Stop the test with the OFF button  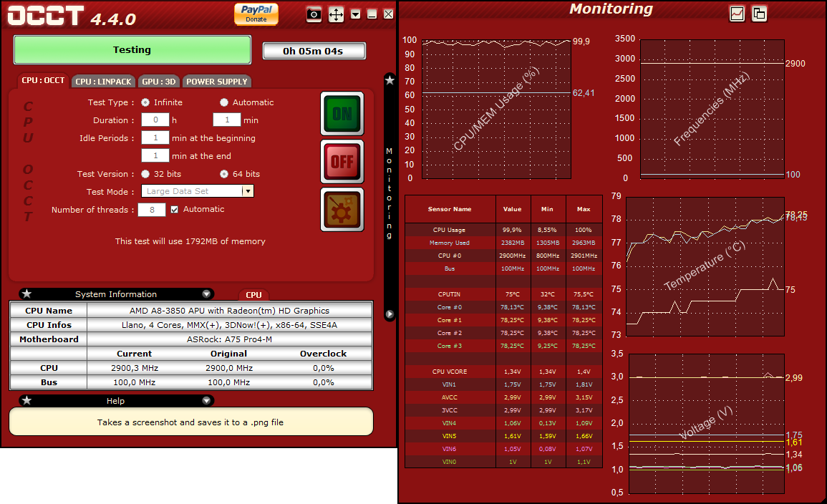click(342, 161)
